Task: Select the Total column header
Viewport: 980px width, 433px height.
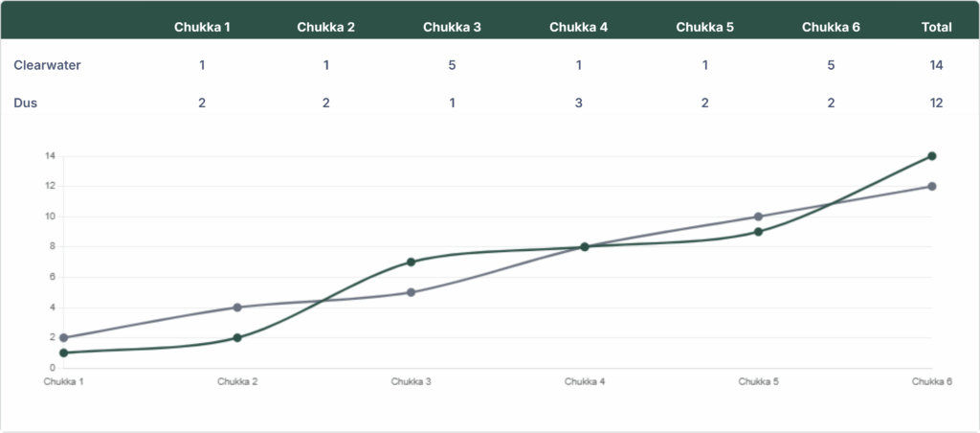Action: [936, 27]
